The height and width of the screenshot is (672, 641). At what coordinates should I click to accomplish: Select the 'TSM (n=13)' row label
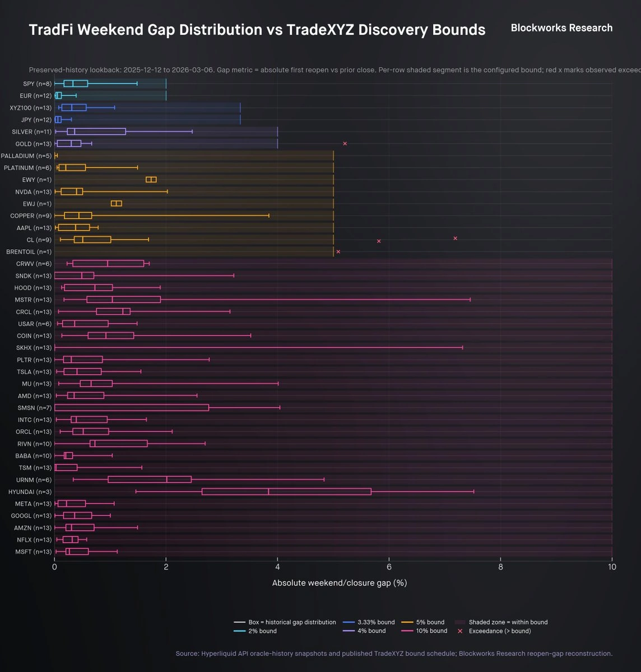(x=35, y=468)
